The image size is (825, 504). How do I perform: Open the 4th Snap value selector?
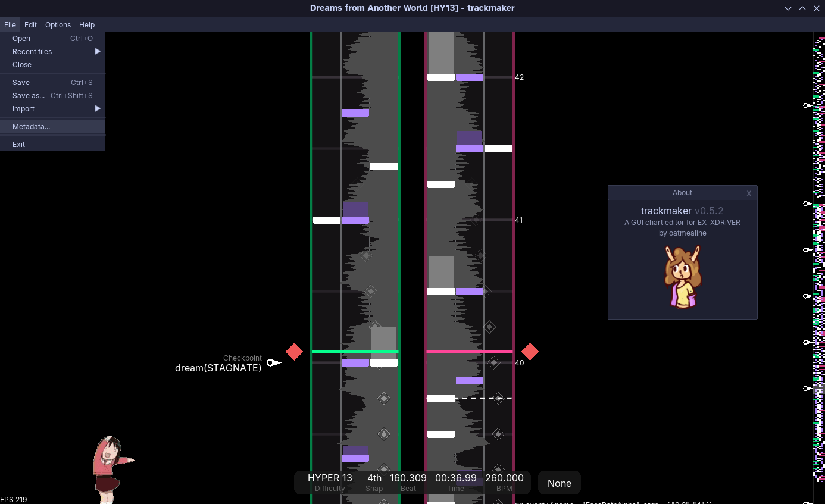click(374, 478)
